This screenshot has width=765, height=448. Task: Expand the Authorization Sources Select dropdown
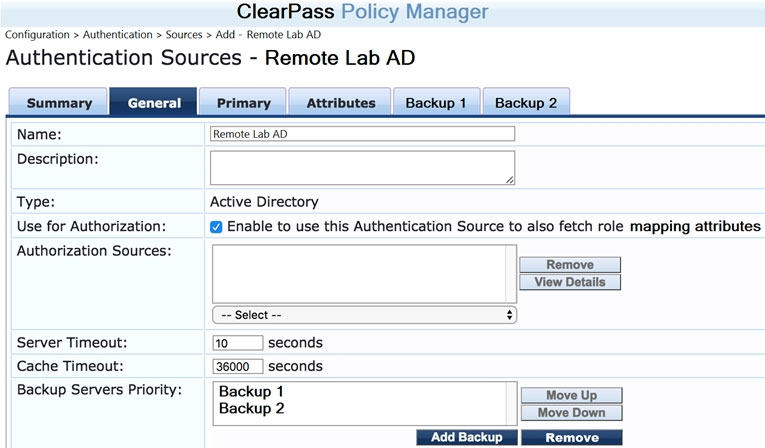coord(364,315)
